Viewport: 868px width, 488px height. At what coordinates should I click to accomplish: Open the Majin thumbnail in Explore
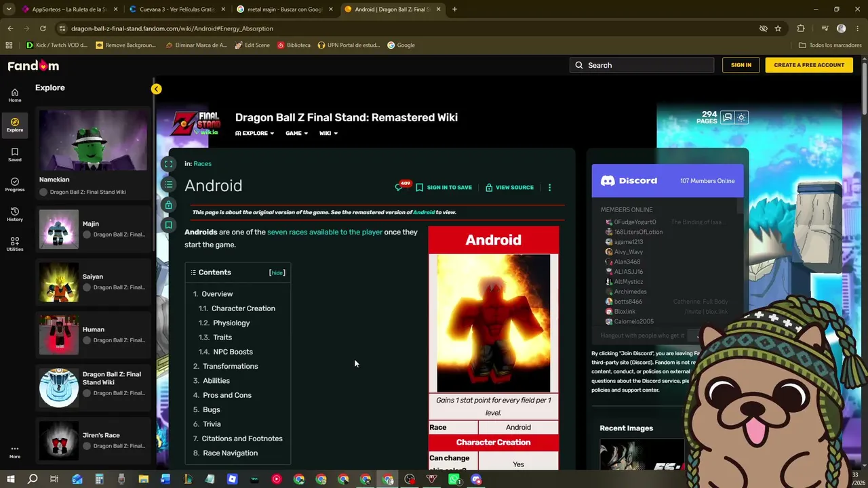tap(59, 229)
